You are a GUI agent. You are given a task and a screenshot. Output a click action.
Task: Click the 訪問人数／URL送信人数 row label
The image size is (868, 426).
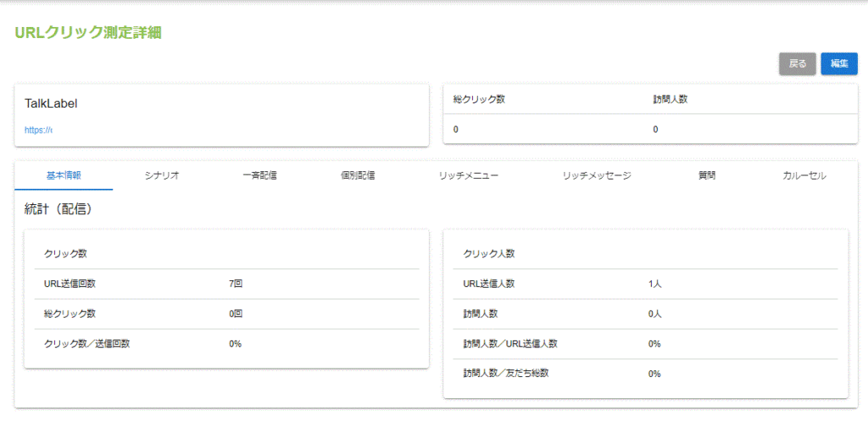(x=510, y=343)
